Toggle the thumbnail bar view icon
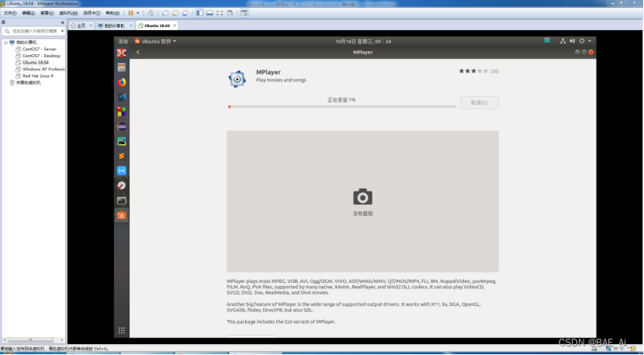Screen dimensions: 644x355 click(209, 13)
